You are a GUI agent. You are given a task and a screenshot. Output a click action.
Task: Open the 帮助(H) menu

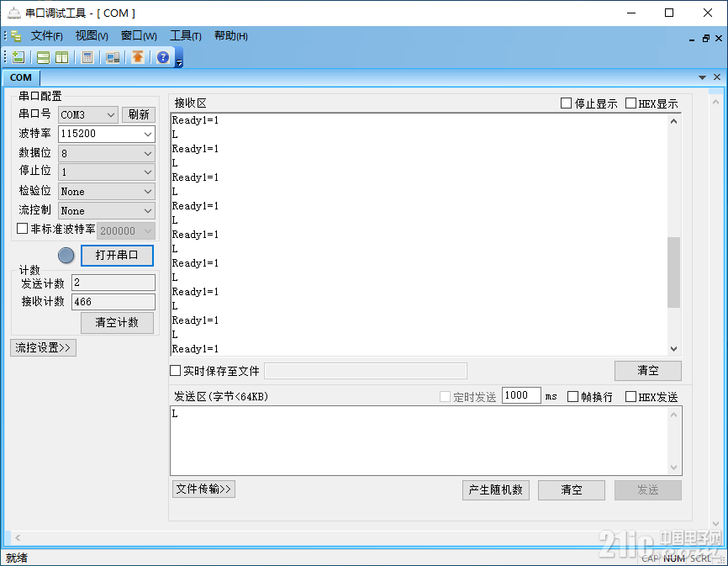(x=230, y=36)
